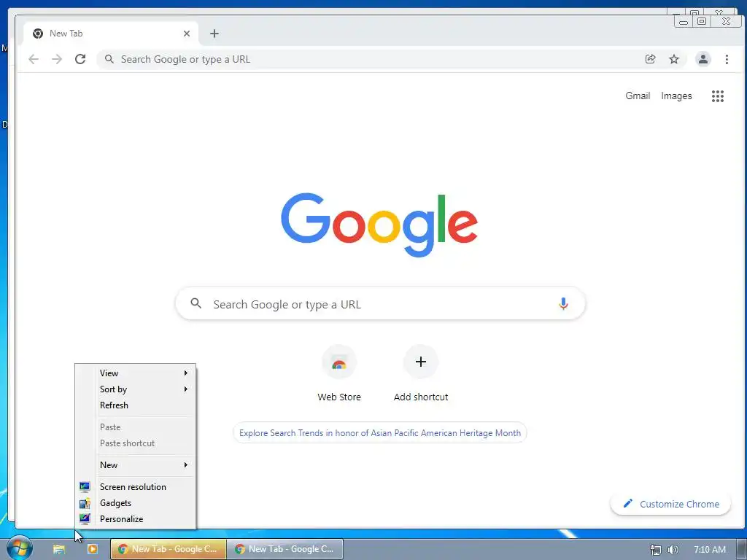Open the Google apps grid icon
The width and height of the screenshot is (747, 560).
pyautogui.click(x=718, y=96)
